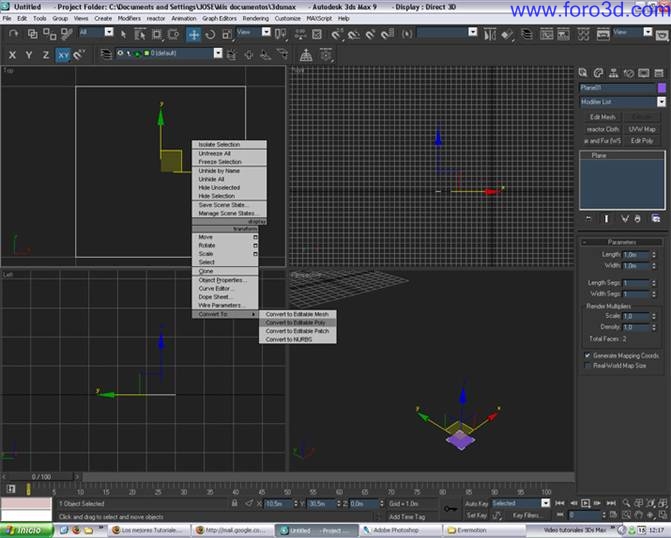Restrict transform to Y axis
Screen dimensions: 671x538
pyautogui.click(x=29, y=55)
